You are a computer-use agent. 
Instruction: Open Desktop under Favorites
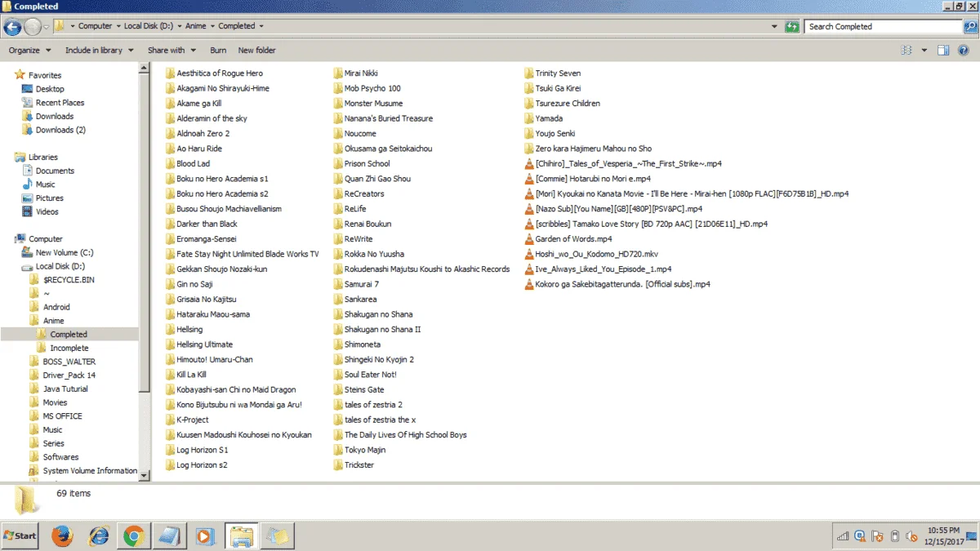(50, 89)
